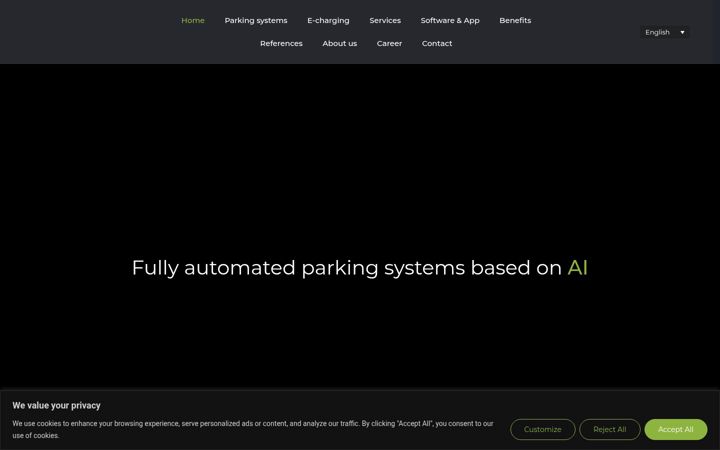Screen dimensions: 720x450
Task: Open the E-charging menu item
Action: [328, 20]
